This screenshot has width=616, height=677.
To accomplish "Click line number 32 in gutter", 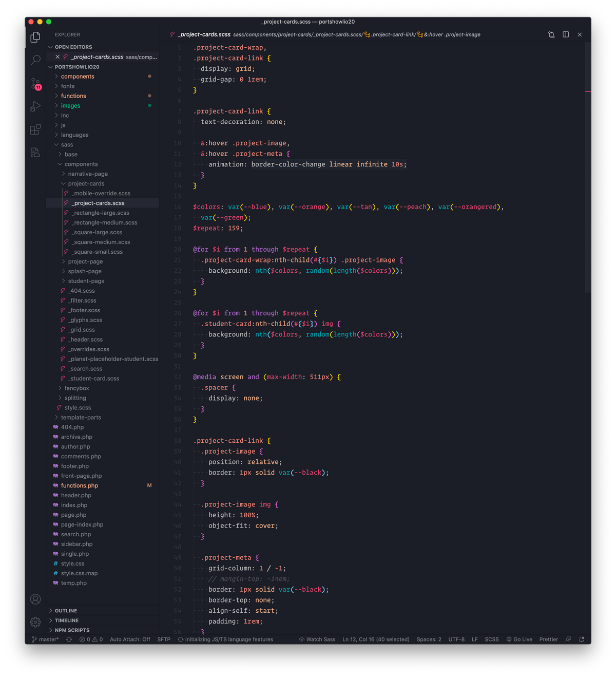I will tap(178, 377).
